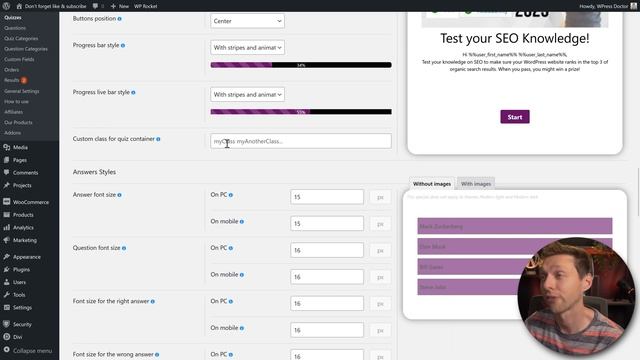Focus Answer font size On mobile field
Viewport: 640px width, 360px height.
[327, 224]
